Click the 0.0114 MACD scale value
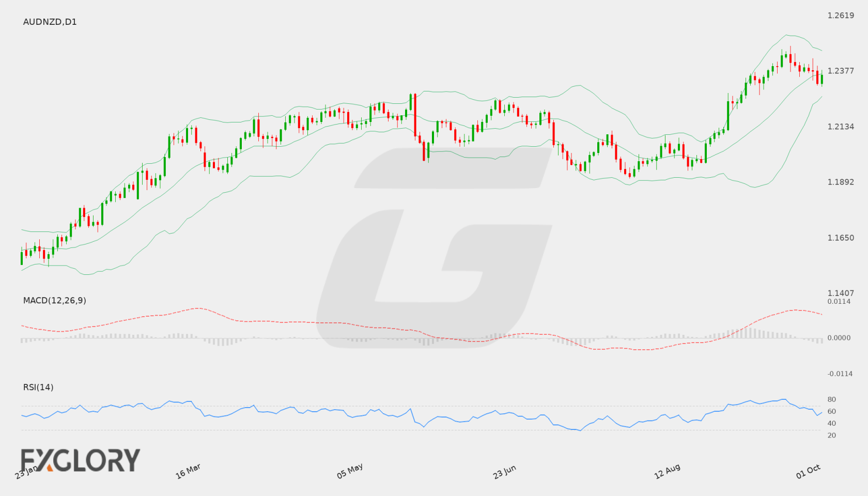Image resolution: width=868 pixels, height=496 pixels. coord(839,301)
